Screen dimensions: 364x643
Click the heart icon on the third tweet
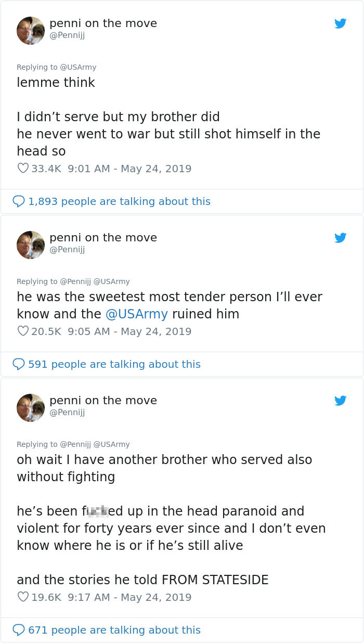23,597
